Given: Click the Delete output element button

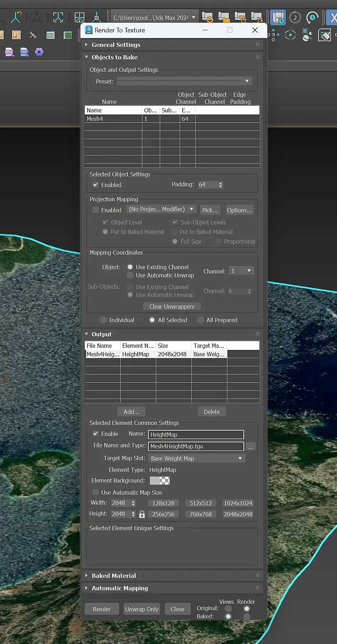Looking at the screenshot, I should (212, 412).
